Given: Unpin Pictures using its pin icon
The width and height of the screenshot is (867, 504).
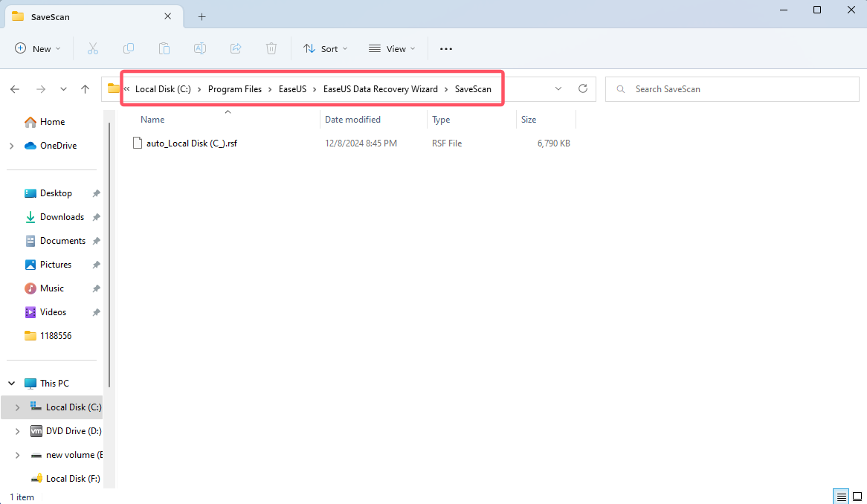Looking at the screenshot, I should tap(96, 265).
